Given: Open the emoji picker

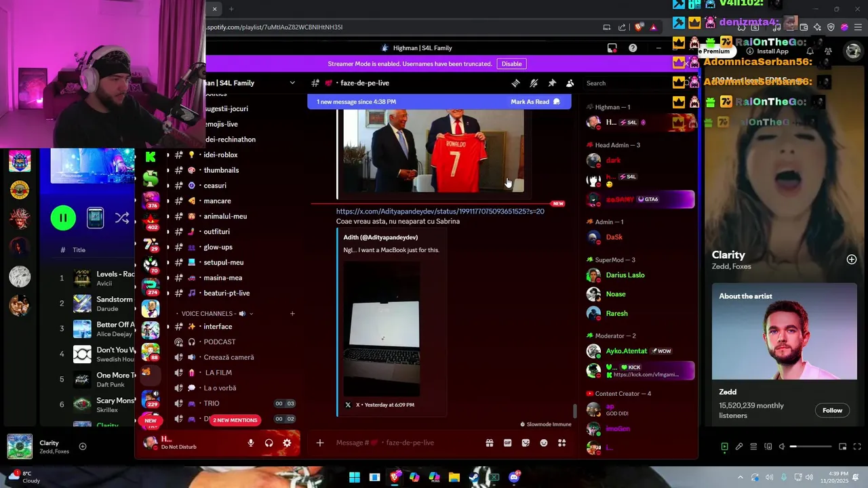Looking at the screenshot, I should pos(544,443).
